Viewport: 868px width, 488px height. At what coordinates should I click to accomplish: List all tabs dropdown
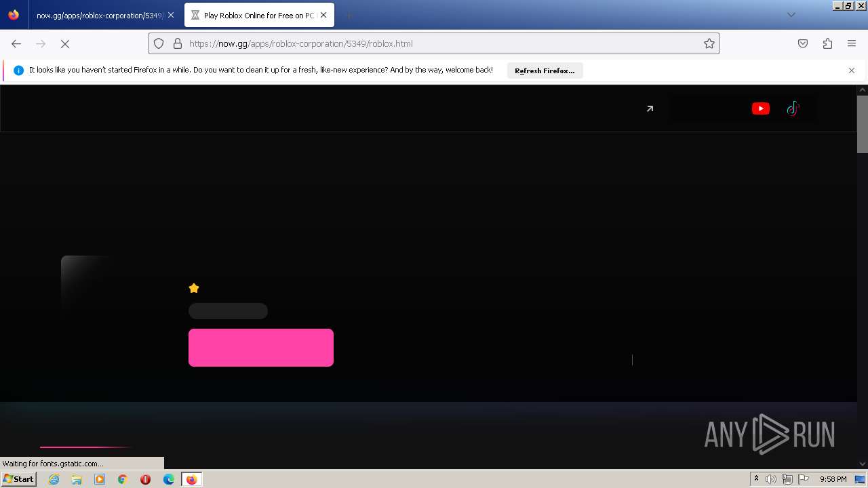tap(791, 15)
